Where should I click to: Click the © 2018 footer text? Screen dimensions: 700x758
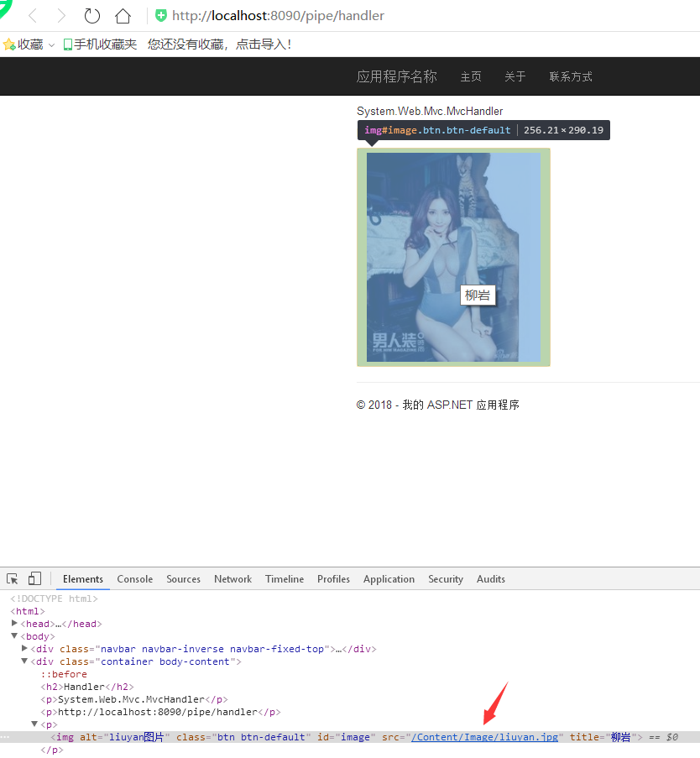tap(438, 405)
